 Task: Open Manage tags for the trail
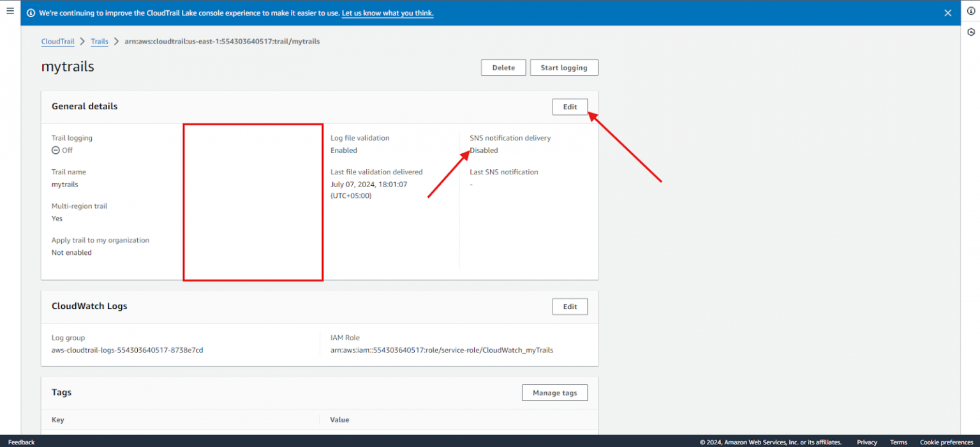[554, 392]
